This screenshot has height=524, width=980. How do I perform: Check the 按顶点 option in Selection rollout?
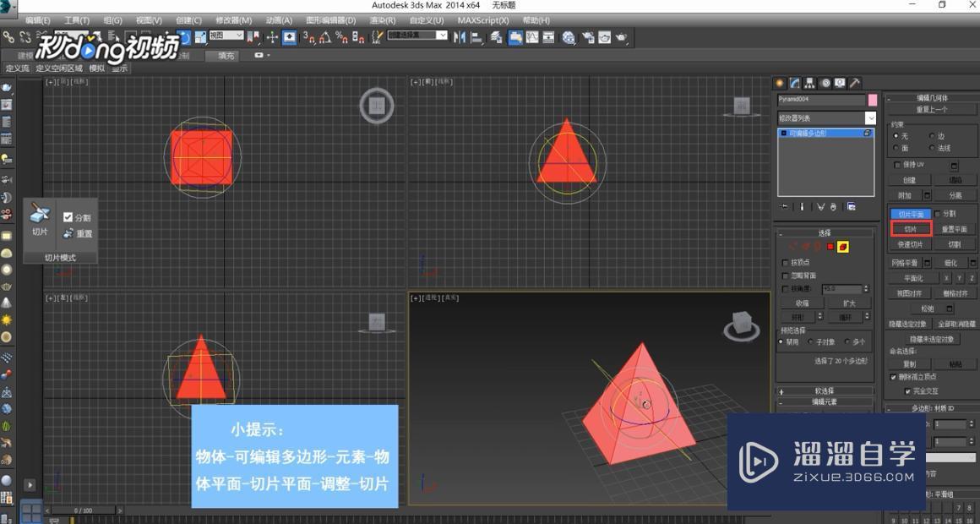coord(785,262)
